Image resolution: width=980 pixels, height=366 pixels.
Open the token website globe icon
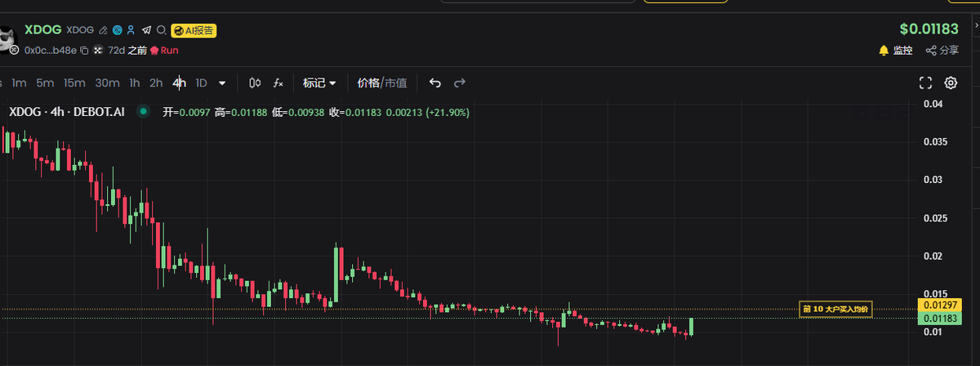coord(118,30)
